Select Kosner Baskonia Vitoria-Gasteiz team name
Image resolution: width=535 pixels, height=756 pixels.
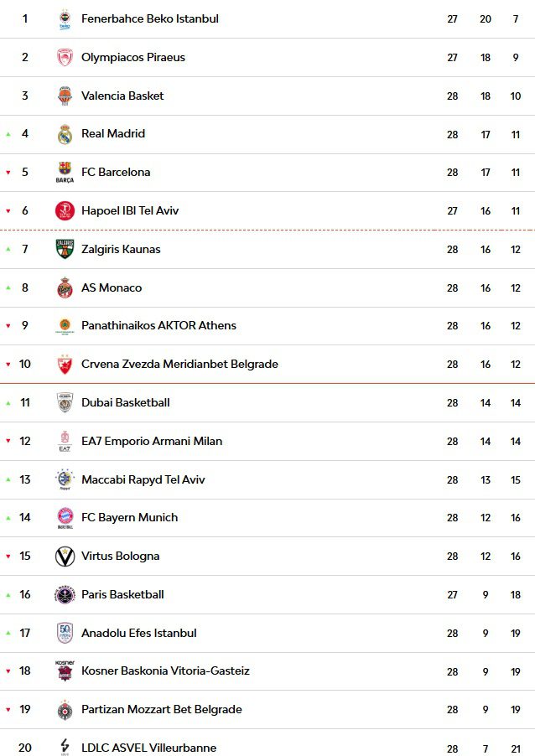coord(165,671)
